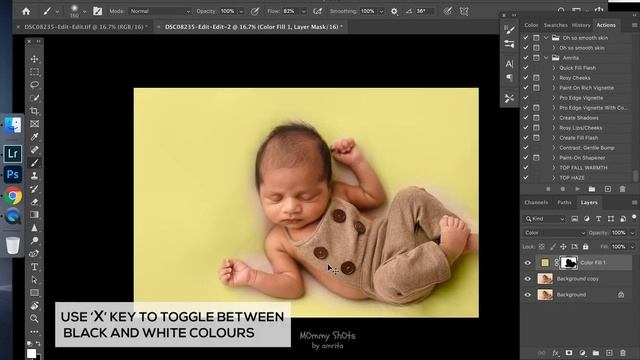The width and height of the screenshot is (640, 360).
Task: Switch to the Paths tab
Action: coord(564,202)
